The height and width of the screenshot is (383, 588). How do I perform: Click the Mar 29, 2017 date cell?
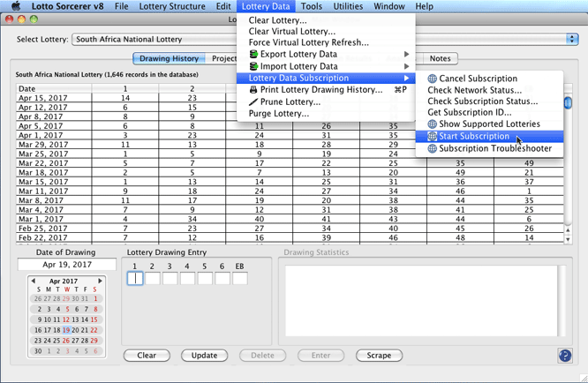(x=54, y=144)
